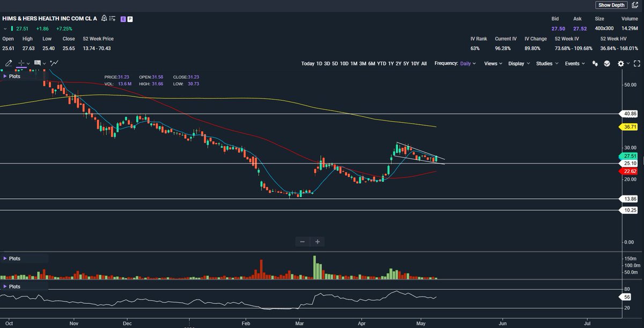The height and width of the screenshot is (328, 644).
Task: Select the 3M time range
Action: coord(363,63)
